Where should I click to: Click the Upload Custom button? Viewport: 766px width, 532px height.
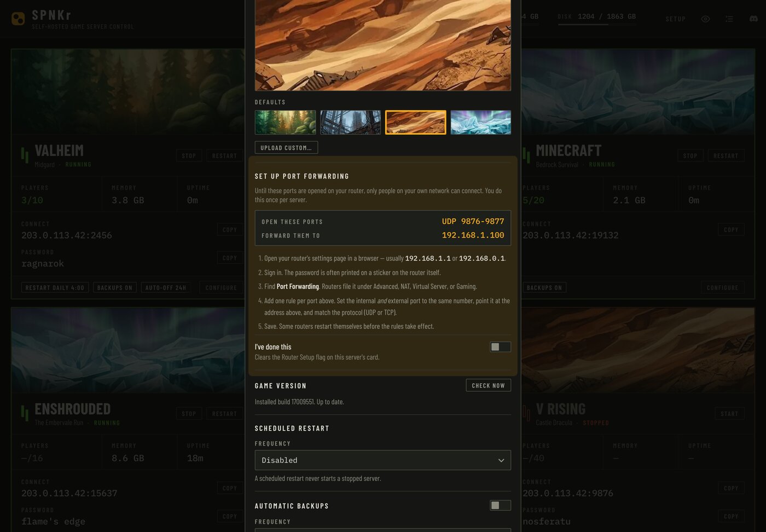click(x=286, y=148)
